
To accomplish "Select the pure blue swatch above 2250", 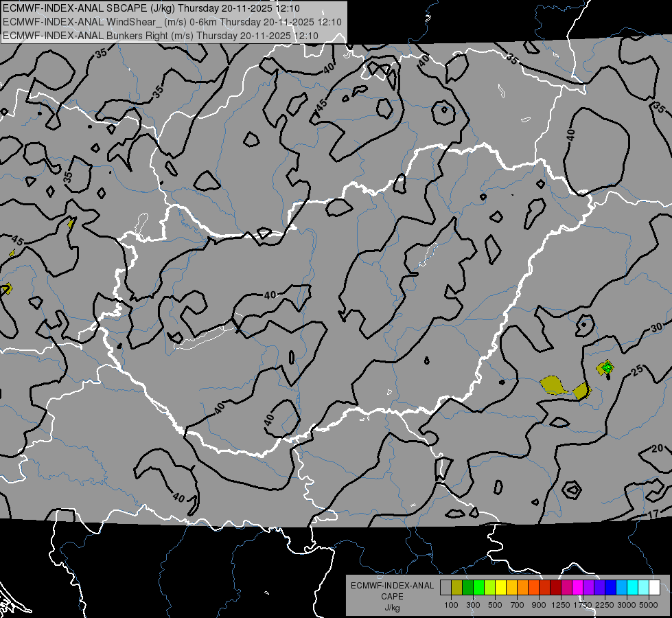I will coord(611,588).
